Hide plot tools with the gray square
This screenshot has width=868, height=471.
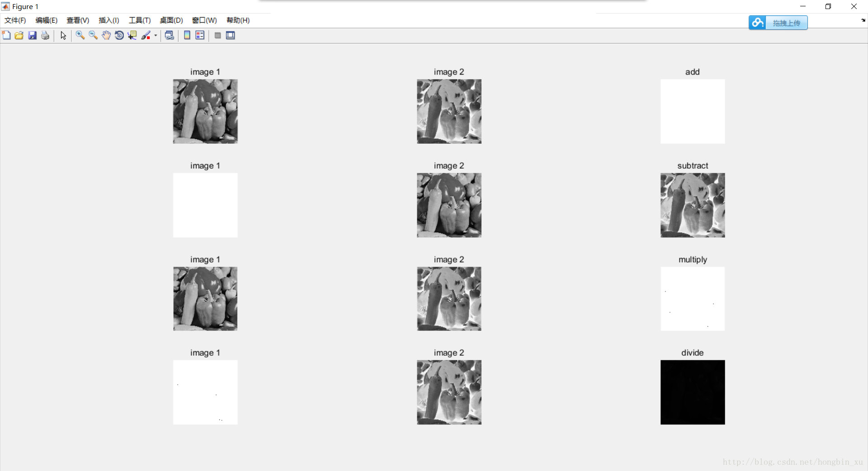pos(217,35)
